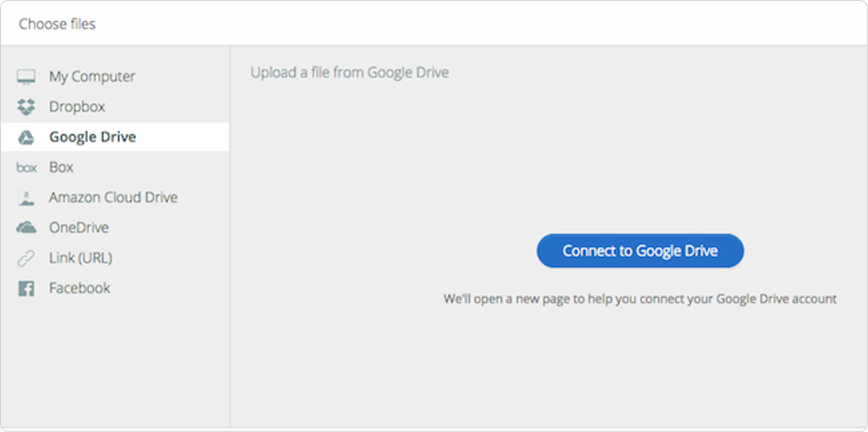Choose Dropbox from the source list
Screen dimensions: 868x432
[x=77, y=106]
